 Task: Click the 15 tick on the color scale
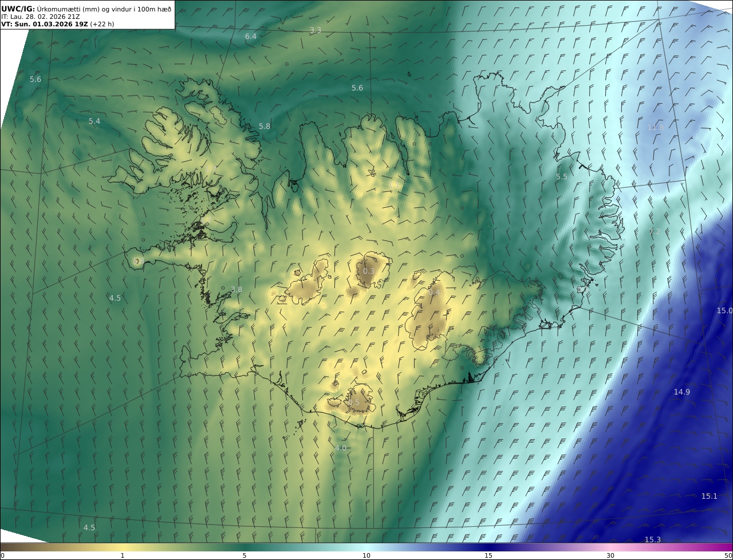point(488,555)
